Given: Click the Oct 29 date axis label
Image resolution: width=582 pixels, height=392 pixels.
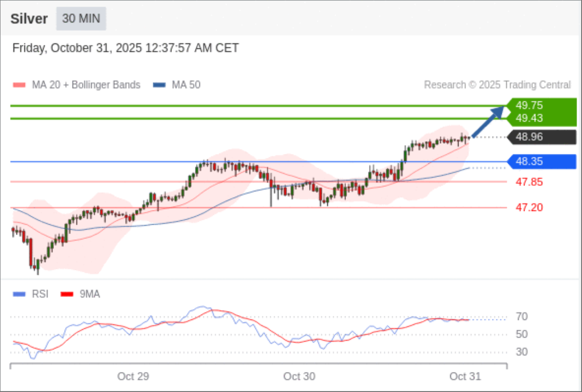Looking at the screenshot, I should [x=133, y=376].
